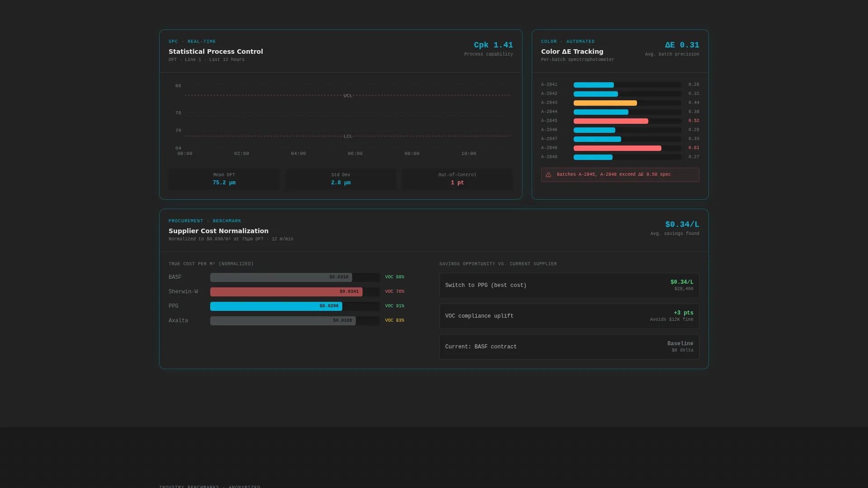This screenshot has width=868, height=488.
Task: Click the PPG blue cost bar
Action: point(276,306)
